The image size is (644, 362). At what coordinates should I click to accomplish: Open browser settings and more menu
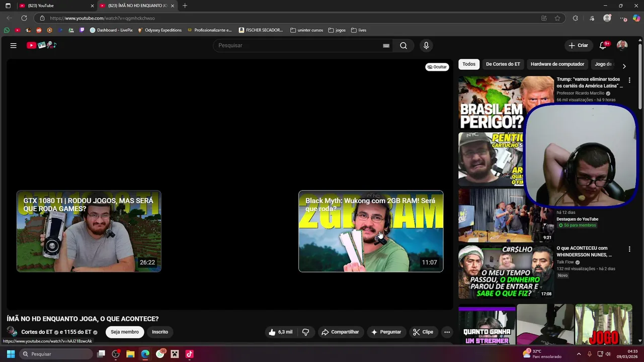[x=624, y=18]
